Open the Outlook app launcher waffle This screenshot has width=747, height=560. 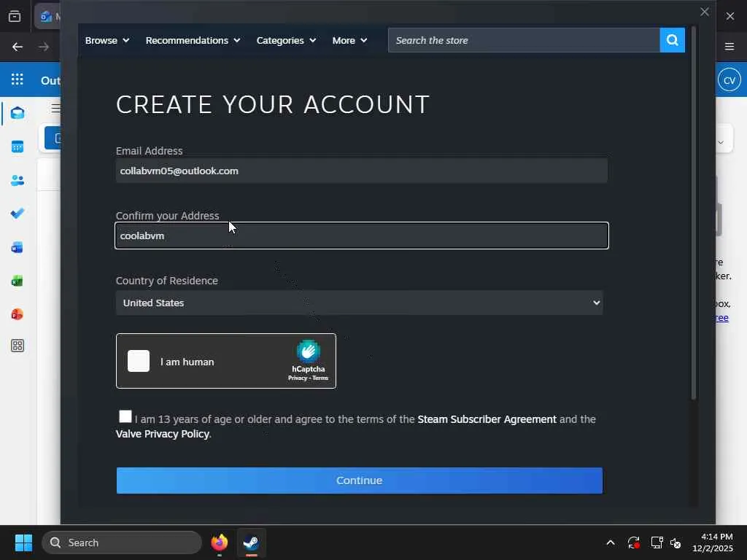point(18,79)
